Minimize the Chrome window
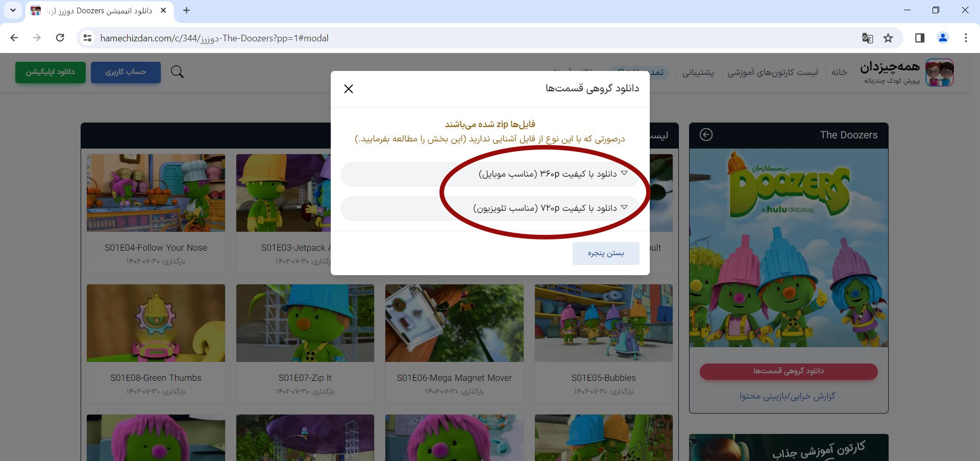 (907, 10)
